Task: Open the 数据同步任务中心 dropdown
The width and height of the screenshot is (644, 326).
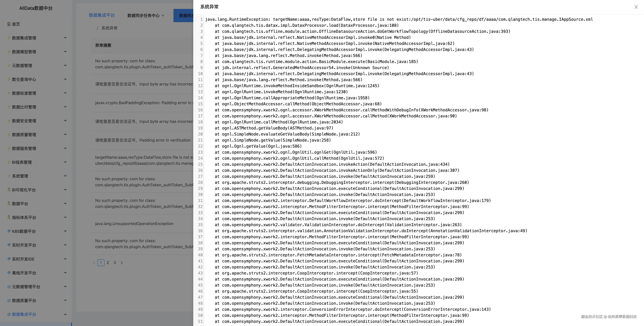Action: click(x=146, y=16)
